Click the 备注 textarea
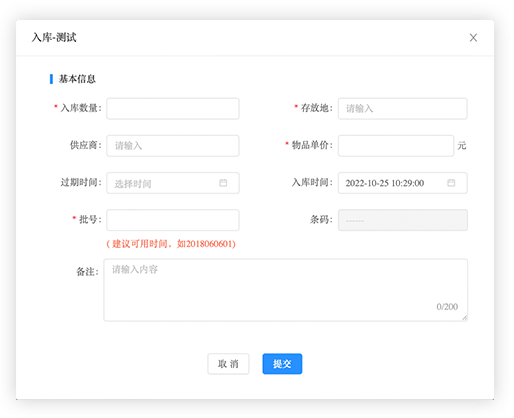Screen dimensions: 514x418 pyautogui.click(x=286, y=290)
